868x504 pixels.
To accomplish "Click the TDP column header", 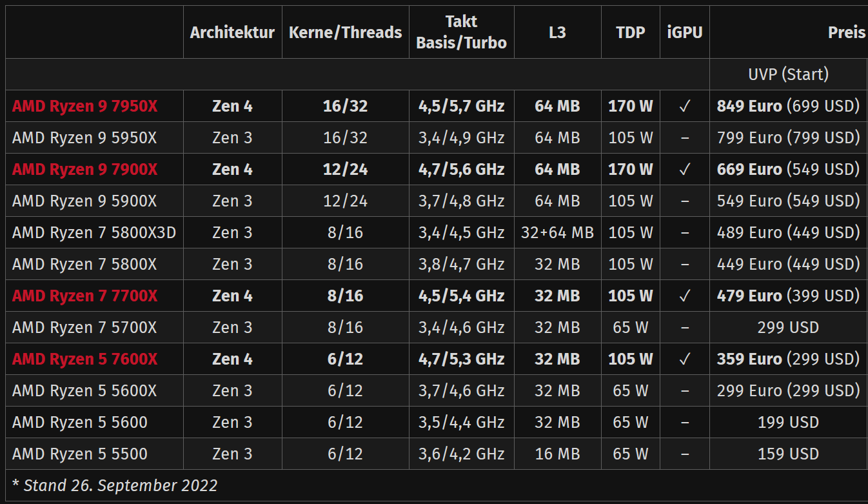I will point(631,32).
